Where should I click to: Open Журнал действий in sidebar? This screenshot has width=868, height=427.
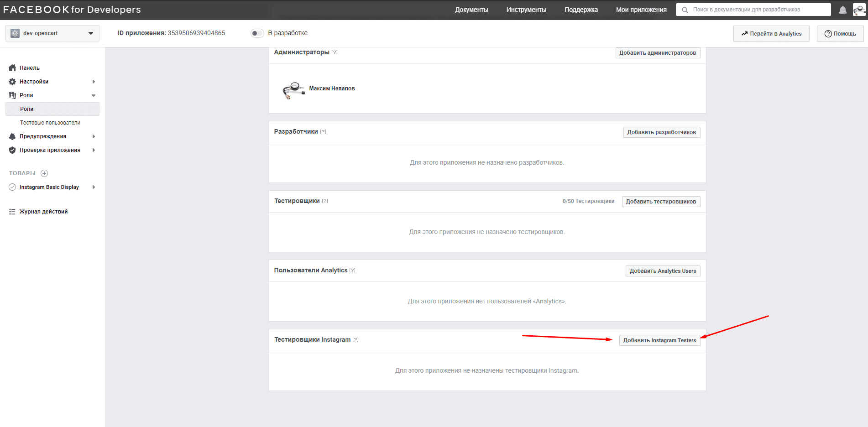pyautogui.click(x=43, y=212)
